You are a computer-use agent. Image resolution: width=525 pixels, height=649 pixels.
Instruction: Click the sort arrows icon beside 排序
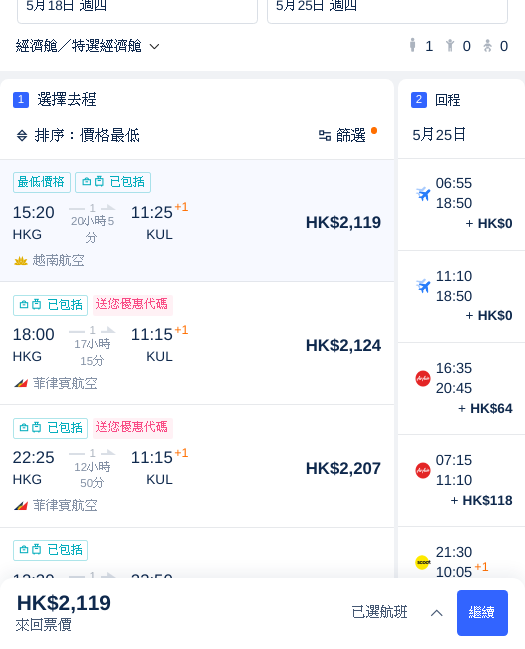[x=22, y=135]
